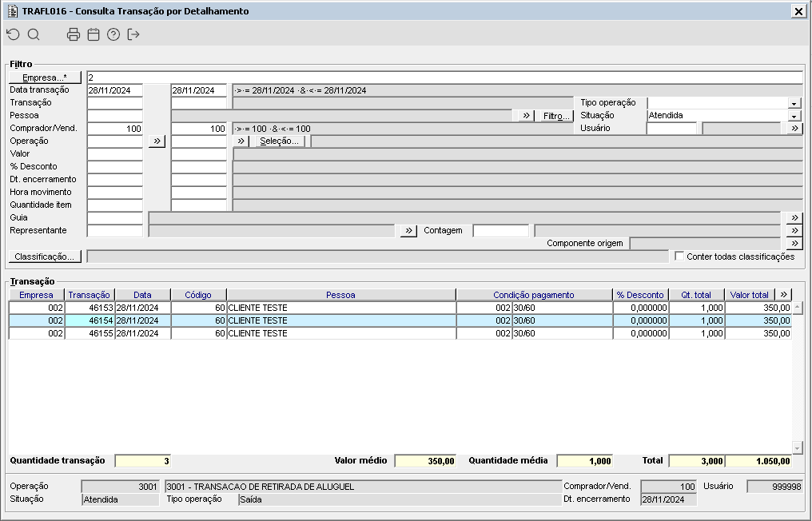Sort by the Transação column header

(90, 295)
